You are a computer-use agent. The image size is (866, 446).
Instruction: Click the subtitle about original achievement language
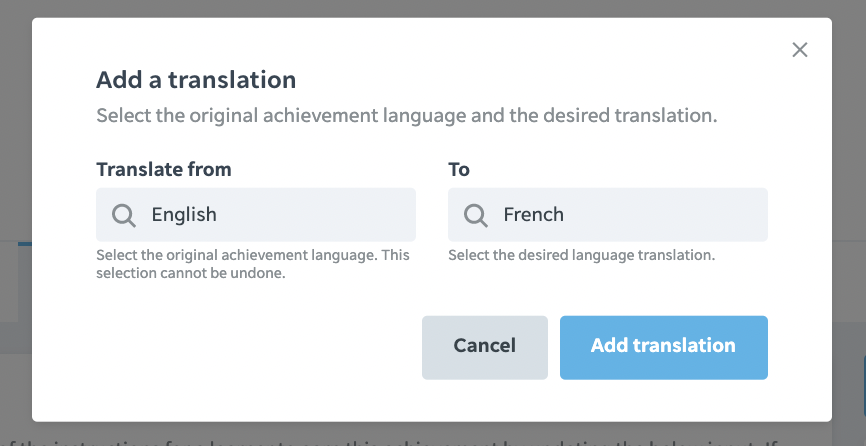coord(406,115)
